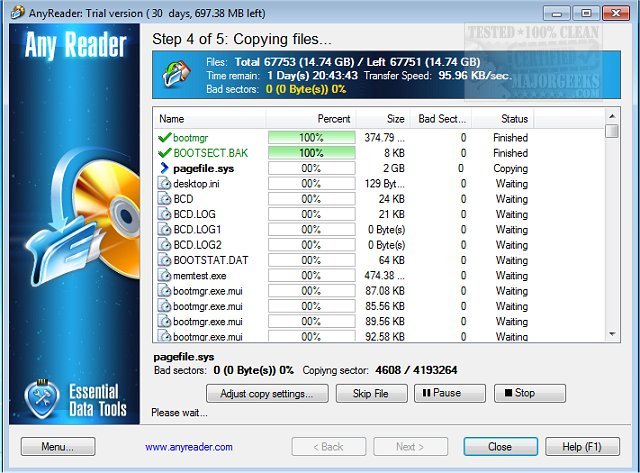The width and height of the screenshot is (640, 473).
Task: Visit the www.anyreader.com link
Action: click(189, 447)
